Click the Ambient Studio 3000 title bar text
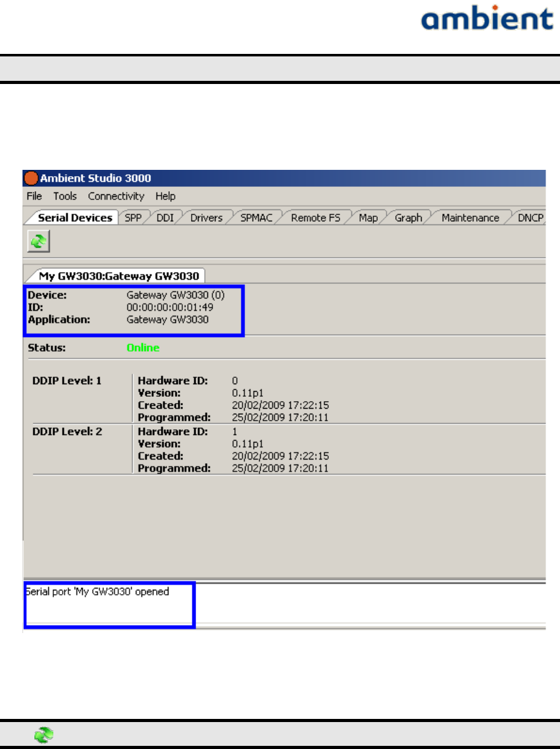 (95, 178)
